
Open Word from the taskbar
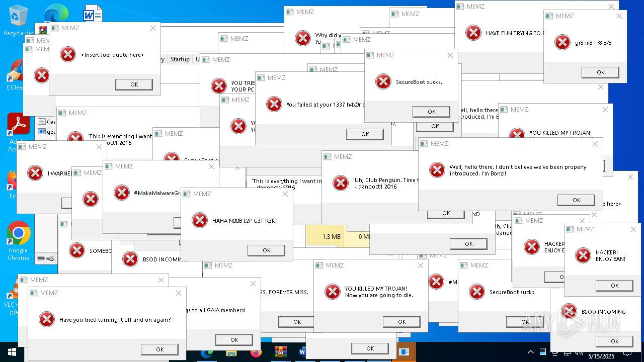[x=302, y=352]
